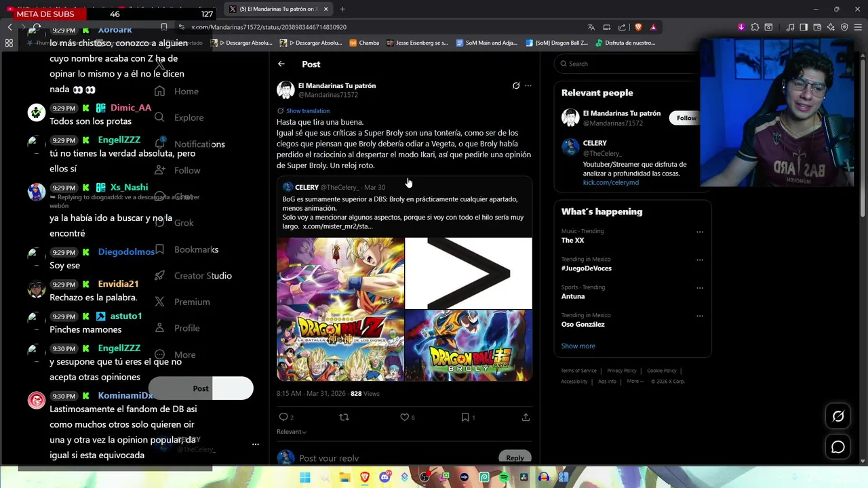Open the kick.com/celerymd link
Image resolution: width=868 pixels, height=488 pixels.
click(x=611, y=182)
